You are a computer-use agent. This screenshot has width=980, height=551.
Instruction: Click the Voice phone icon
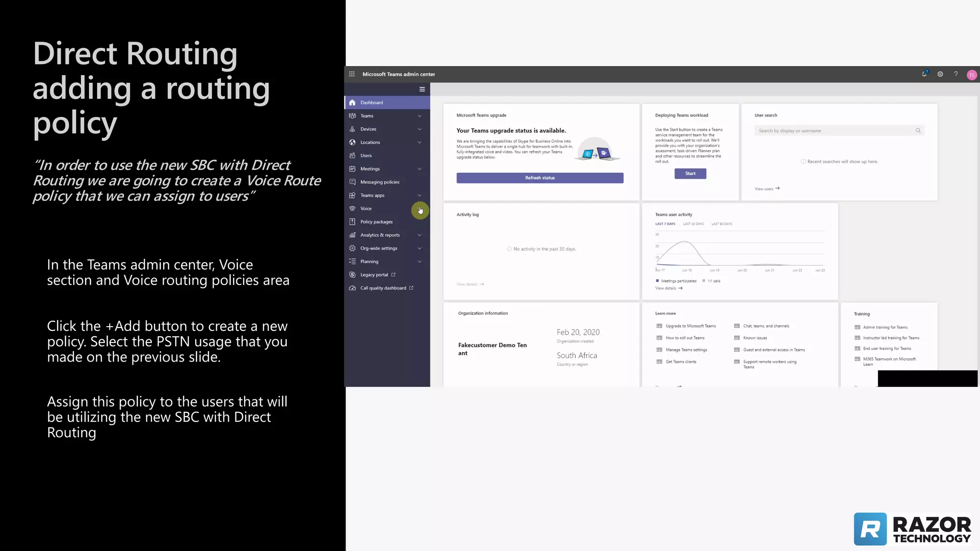(353, 209)
